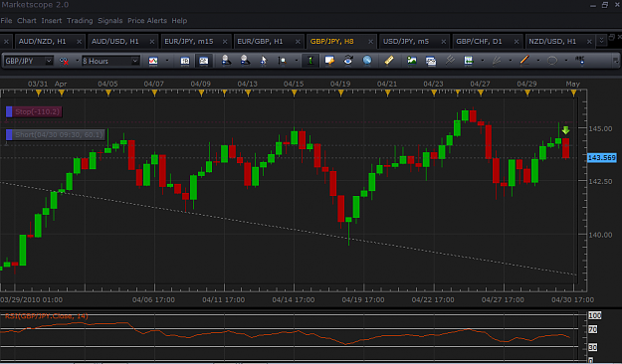The image size is (622, 364).
Task: Click the Stop(-110.2) order label
Action: [x=34, y=111]
